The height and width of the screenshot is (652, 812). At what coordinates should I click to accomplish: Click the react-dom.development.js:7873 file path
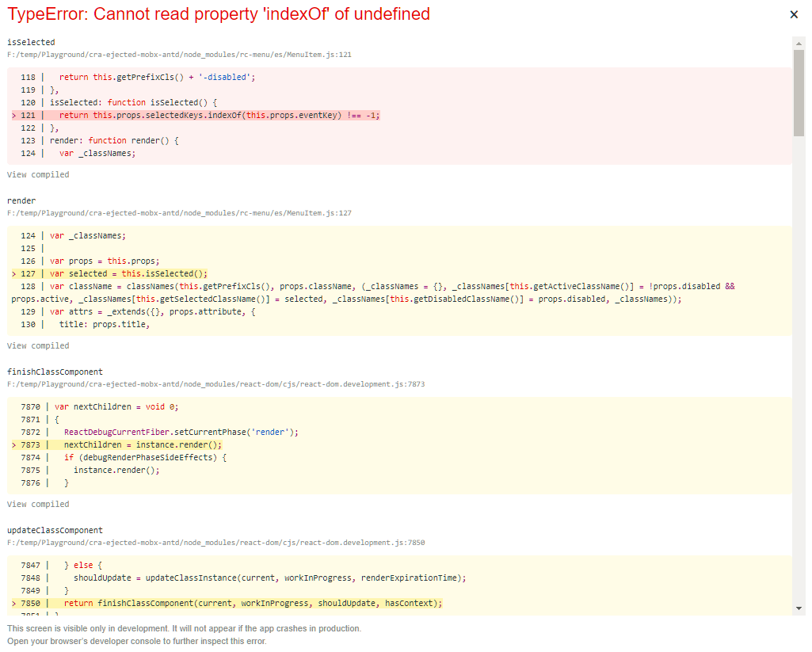(215, 383)
